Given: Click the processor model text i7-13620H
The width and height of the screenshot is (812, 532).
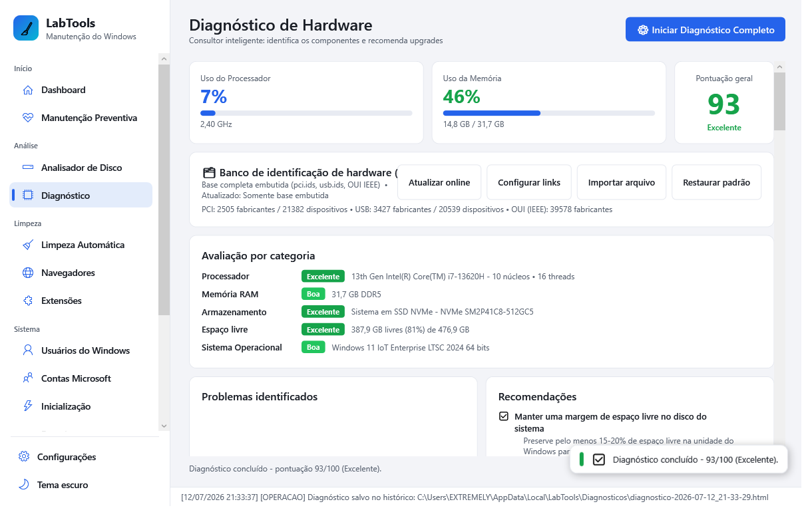Looking at the screenshot, I should tap(463, 276).
